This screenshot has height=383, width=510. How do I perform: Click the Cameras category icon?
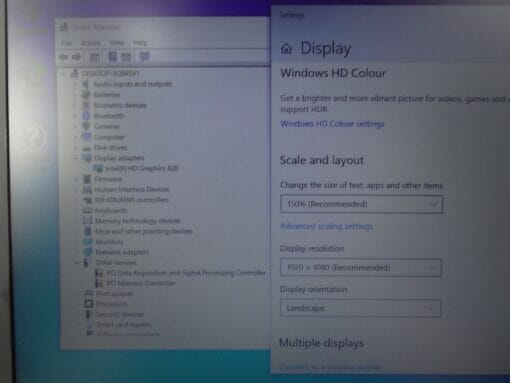coord(86,126)
